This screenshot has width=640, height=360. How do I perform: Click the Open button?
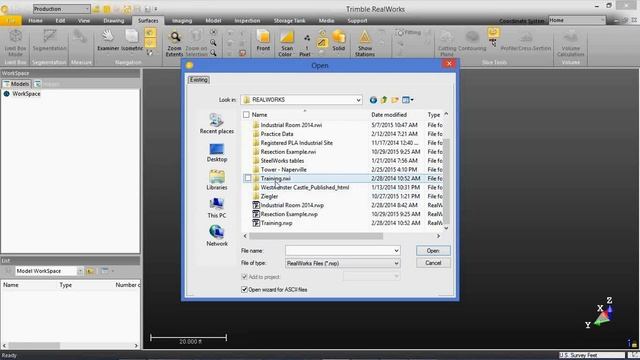(x=433, y=251)
